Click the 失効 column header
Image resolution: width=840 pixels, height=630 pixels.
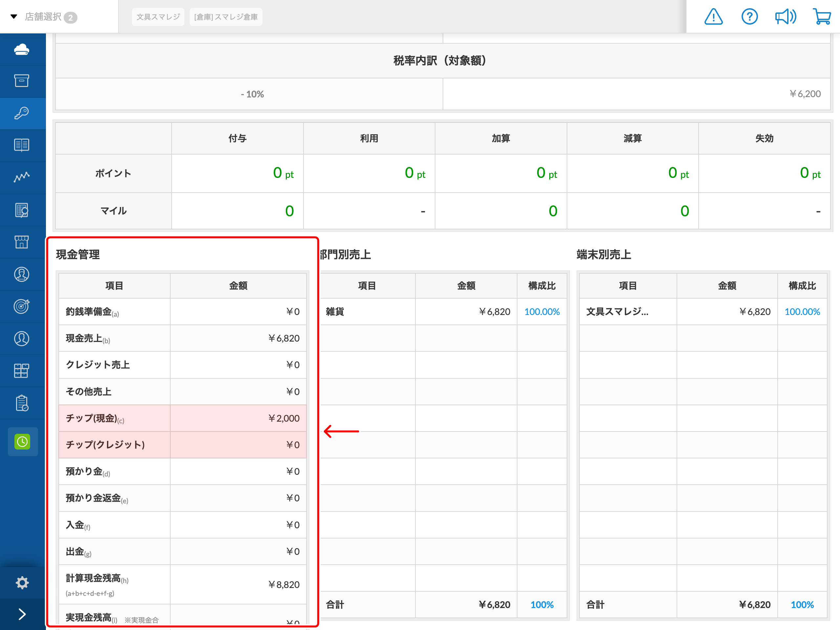(765, 138)
